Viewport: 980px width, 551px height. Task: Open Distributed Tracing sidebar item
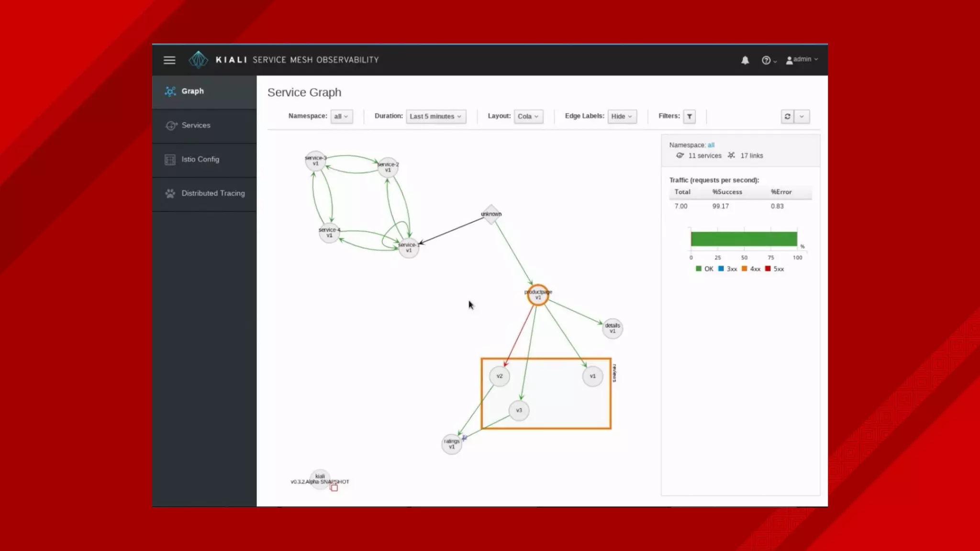[212, 193]
